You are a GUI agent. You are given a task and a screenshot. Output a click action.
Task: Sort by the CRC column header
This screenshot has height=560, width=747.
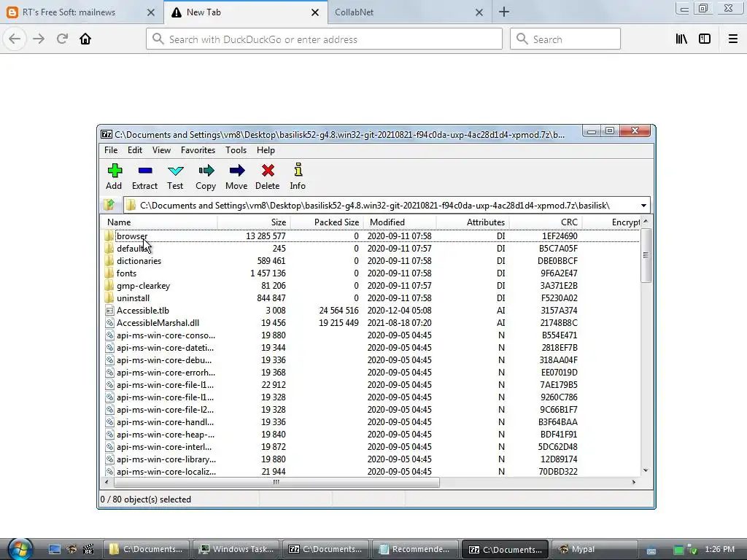(546, 222)
